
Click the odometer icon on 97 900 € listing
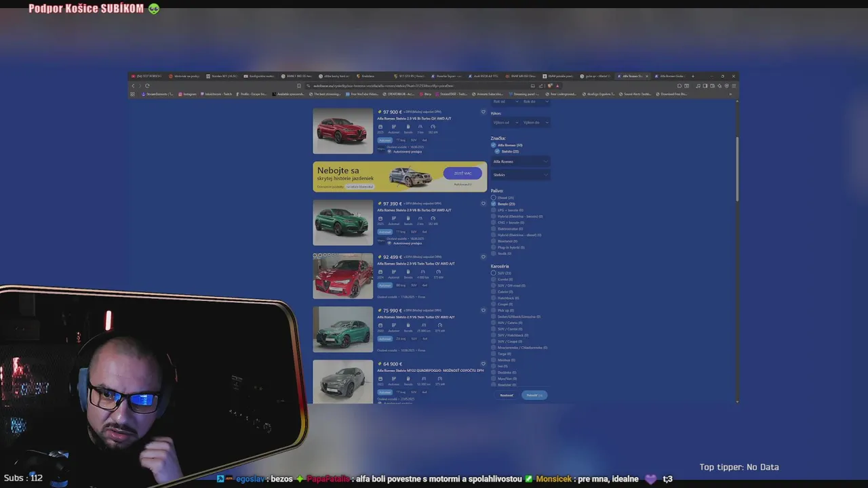420,127
